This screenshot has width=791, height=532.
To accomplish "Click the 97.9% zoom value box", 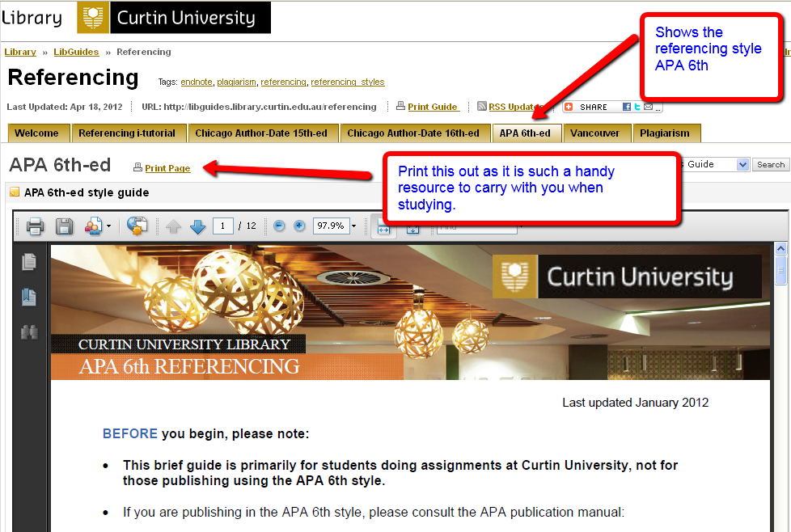I will click(x=331, y=226).
